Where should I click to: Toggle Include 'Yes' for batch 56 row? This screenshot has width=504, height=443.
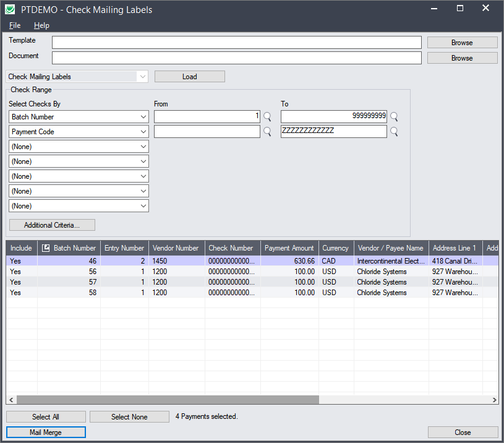15,272
